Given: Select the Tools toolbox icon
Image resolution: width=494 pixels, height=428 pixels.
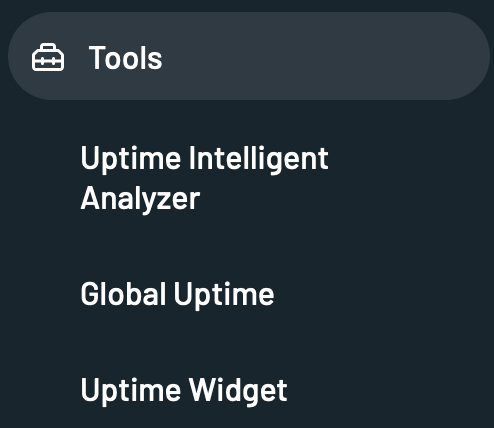Looking at the screenshot, I should pyautogui.click(x=48, y=57).
